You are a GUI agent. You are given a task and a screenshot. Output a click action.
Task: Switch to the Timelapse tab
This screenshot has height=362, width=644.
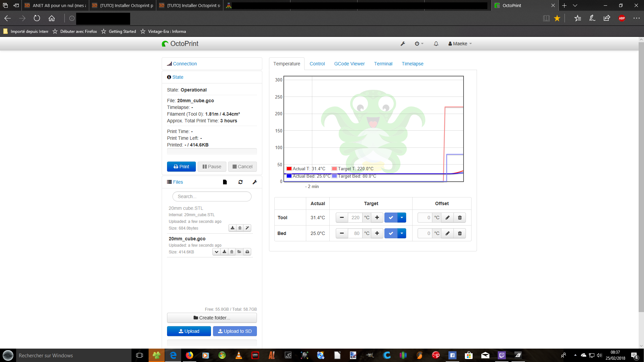pyautogui.click(x=413, y=64)
